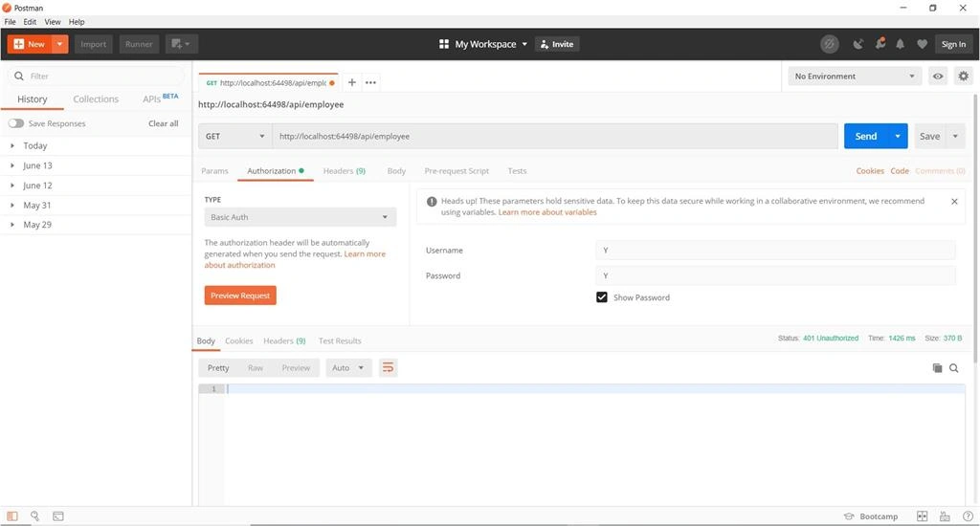
Task: Click the Password input field
Action: tap(775, 275)
